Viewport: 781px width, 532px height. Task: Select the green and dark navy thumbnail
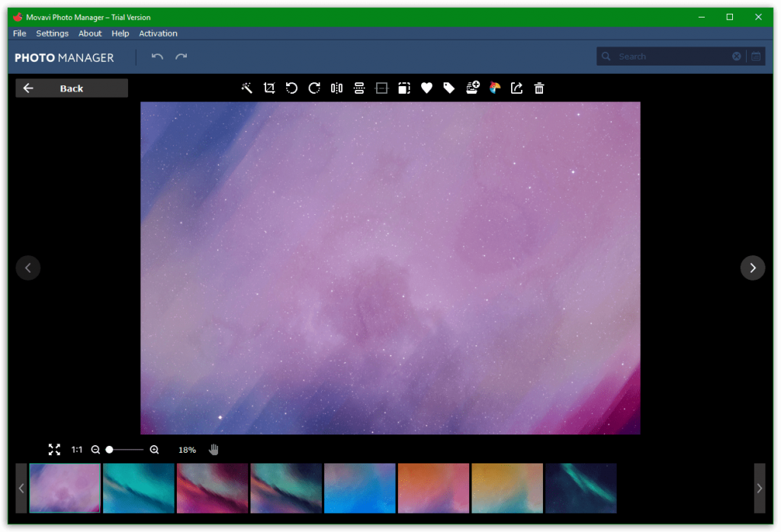coord(286,489)
